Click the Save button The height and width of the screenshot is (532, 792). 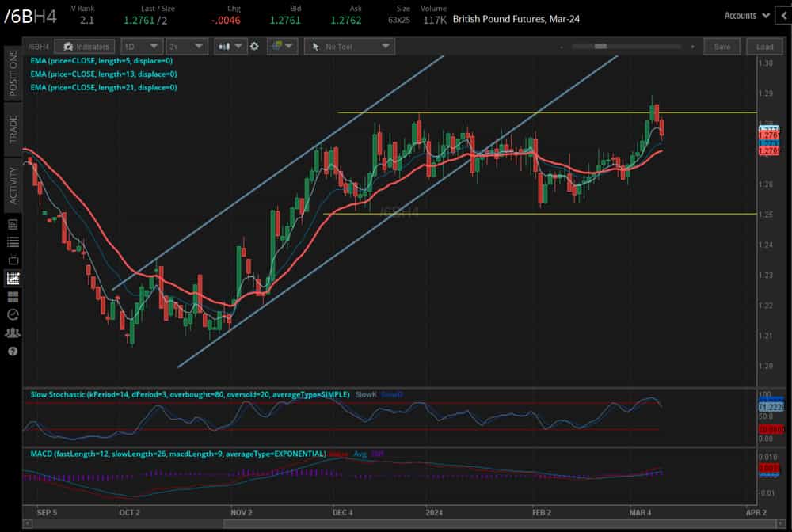[x=722, y=47]
